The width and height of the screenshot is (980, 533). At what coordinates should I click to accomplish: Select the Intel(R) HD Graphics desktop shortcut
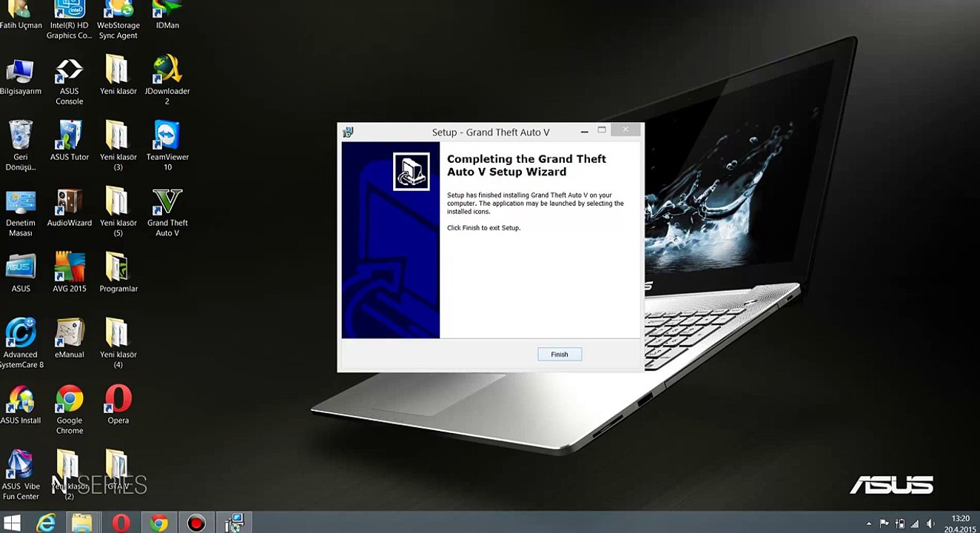pyautogui.click(x=70, y=20)
